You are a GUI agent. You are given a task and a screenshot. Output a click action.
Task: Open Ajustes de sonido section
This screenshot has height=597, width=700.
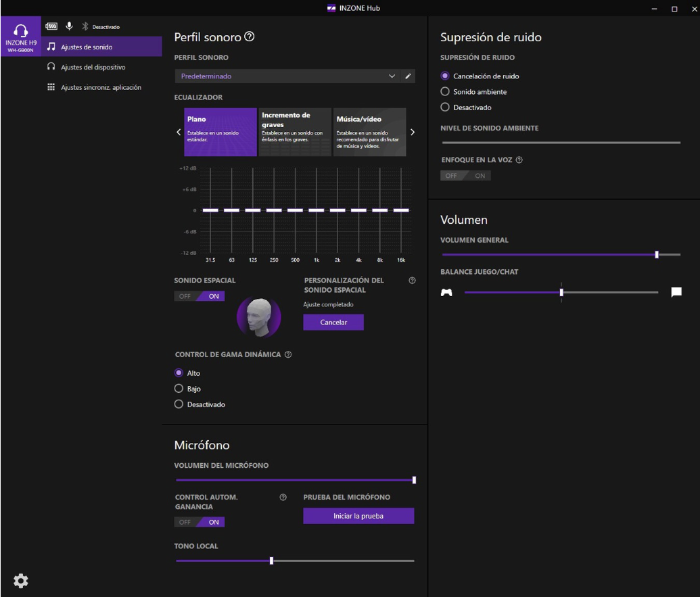coord(101,47)
